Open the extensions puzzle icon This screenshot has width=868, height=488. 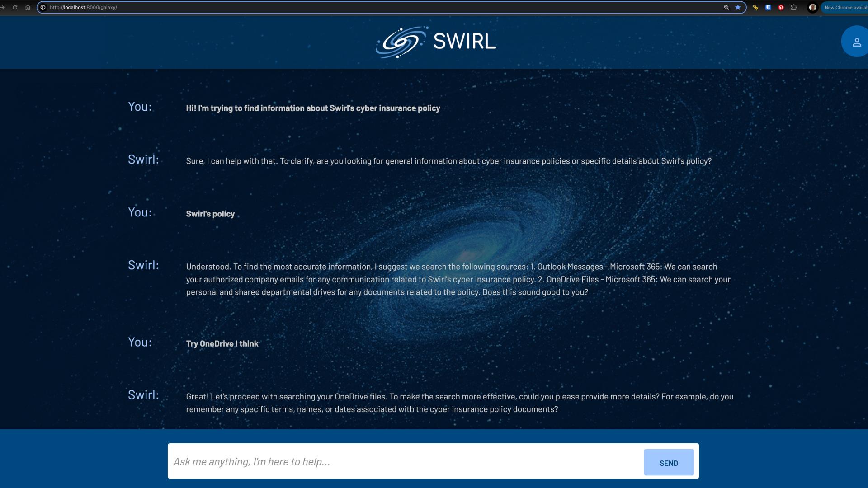point(794,7)
